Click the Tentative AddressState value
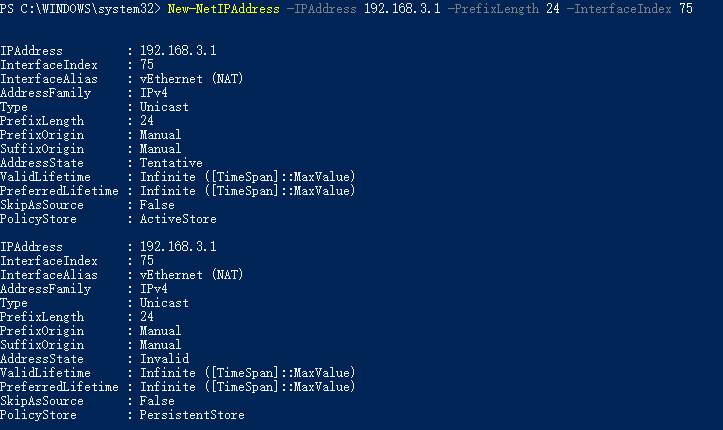This screenshot has height=430, width=723. (171, 163)
